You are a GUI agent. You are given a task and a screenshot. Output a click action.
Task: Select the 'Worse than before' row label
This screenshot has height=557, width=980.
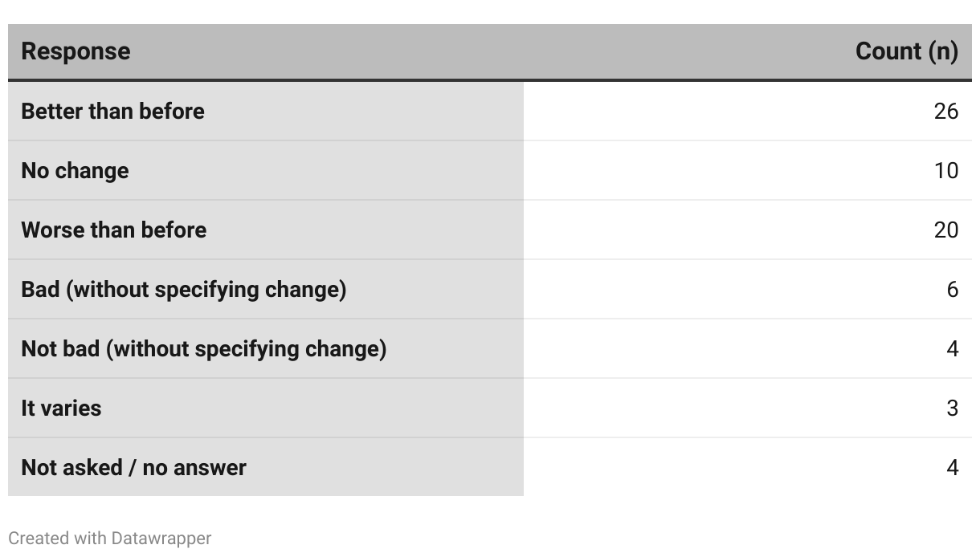point(113,230)
